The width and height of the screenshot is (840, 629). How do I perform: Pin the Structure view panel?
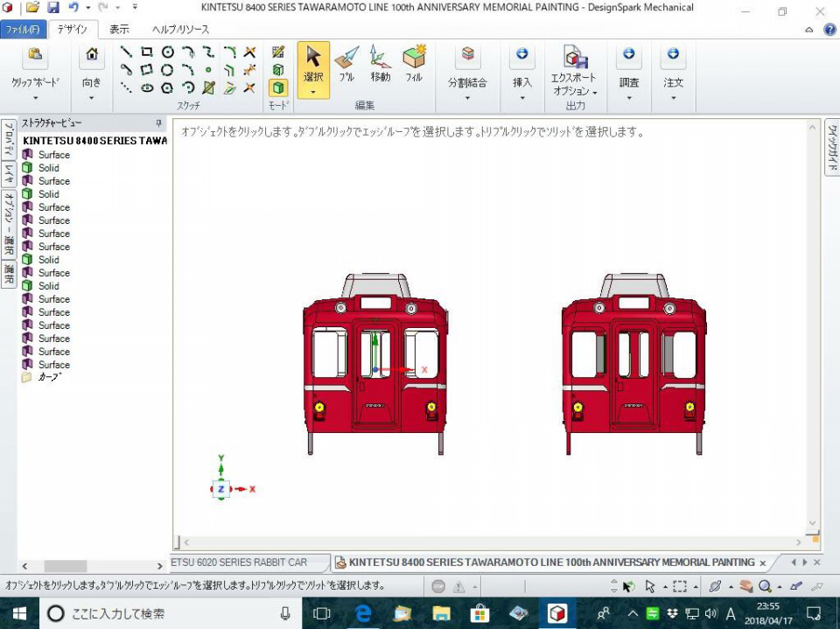158,123
